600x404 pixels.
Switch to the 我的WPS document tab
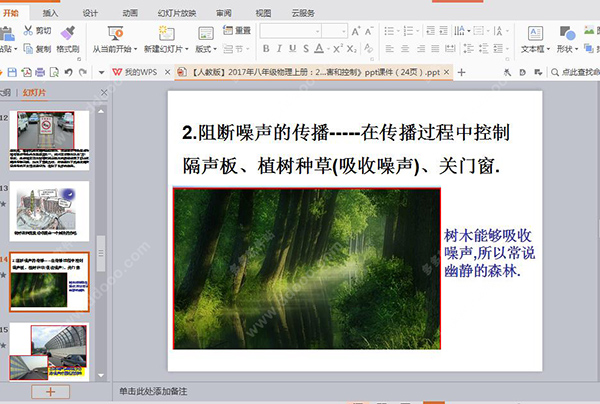coord(140,72)
